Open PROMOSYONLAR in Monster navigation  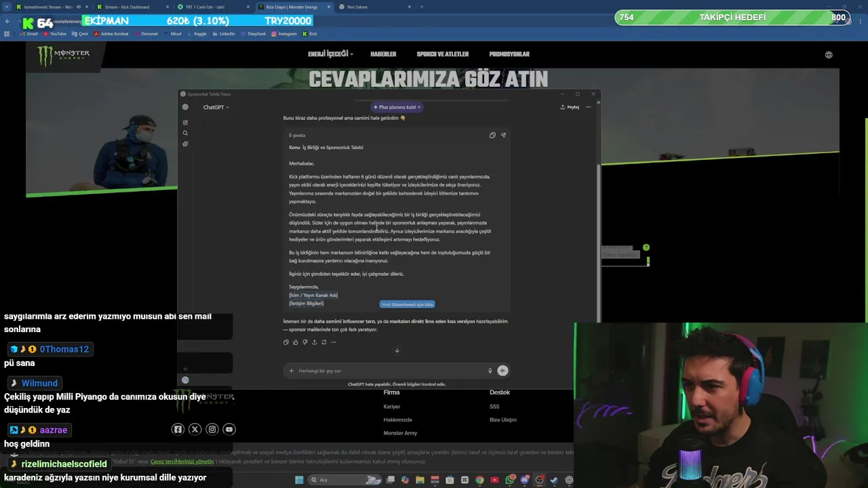[x=509, y=54]
